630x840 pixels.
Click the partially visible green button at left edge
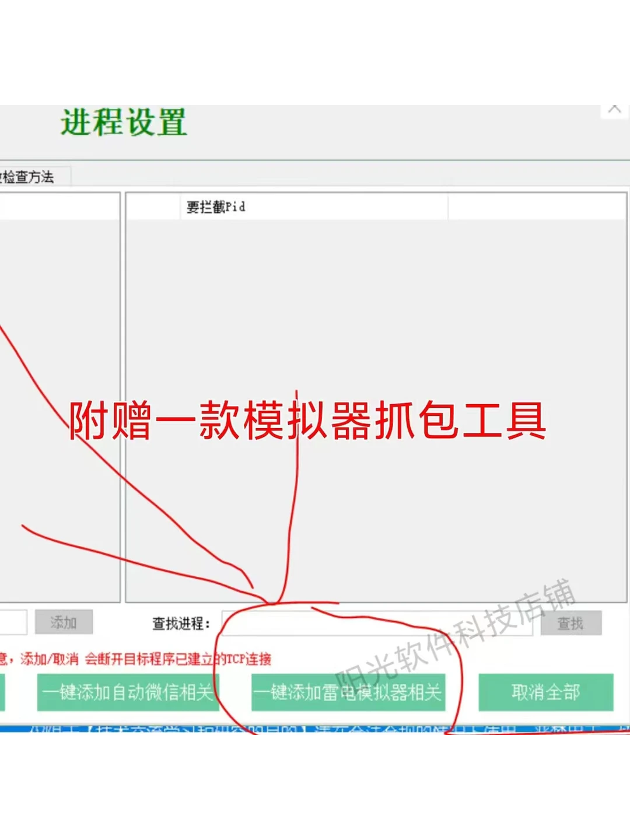[3, 692]
